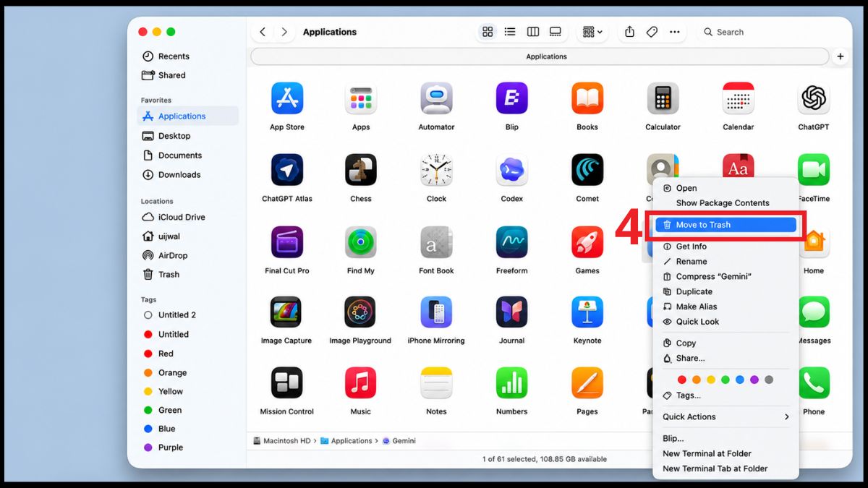Select Quick Look in context menu

726,322
